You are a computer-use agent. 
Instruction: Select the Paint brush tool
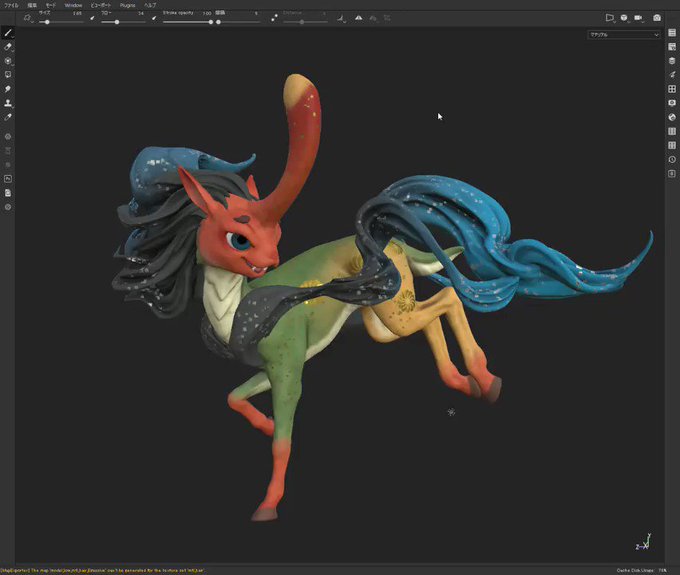tap(8, 33)
